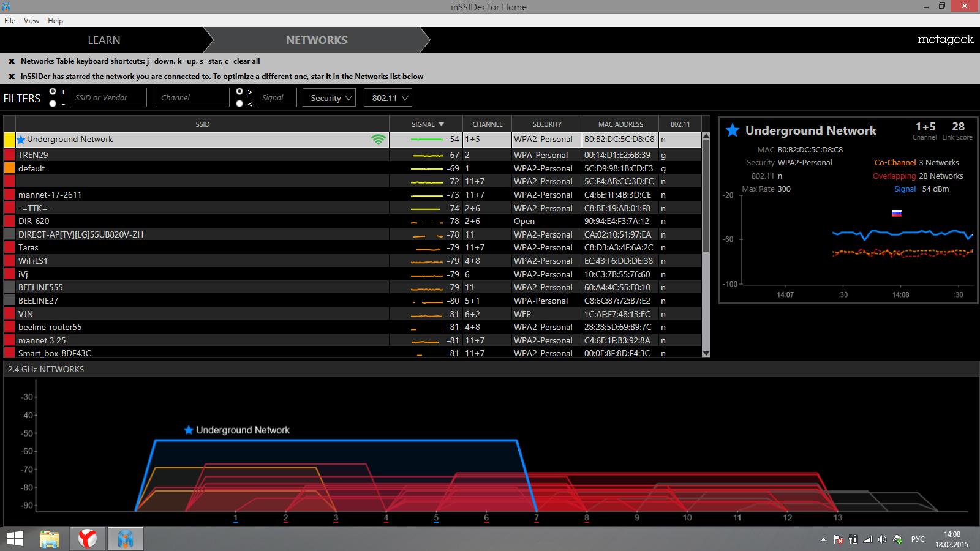Open the Help menu
The image size is (980, 551).
tap(55, 21)
